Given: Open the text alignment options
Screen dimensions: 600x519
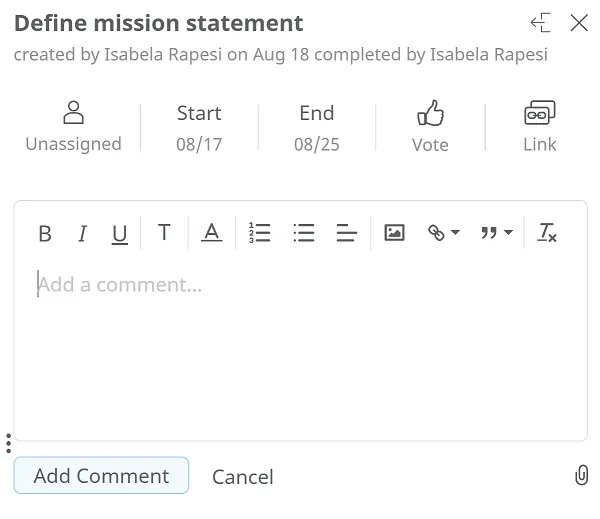Looking at the screenshot, I should 347,233.
